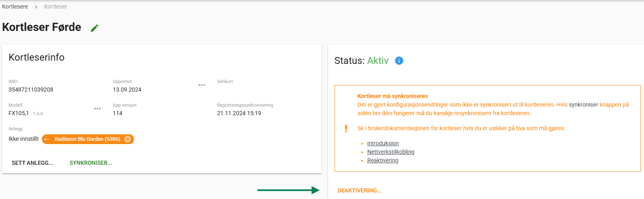Image resolution: width=644 pixels, height=199 pixels.
Task: Select the Radisson Blu Garden (5386) chip
Action: click(87, 139)
